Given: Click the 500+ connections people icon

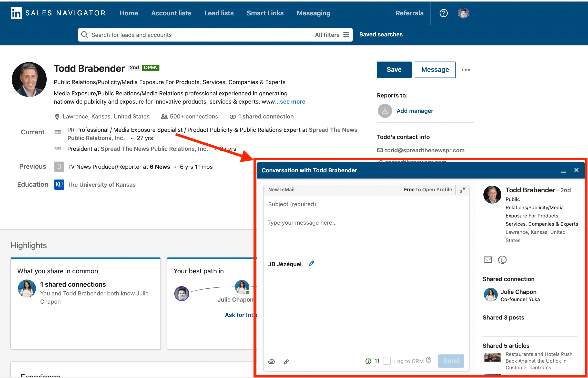Looking at the screenshot, I should click(164, 117).
